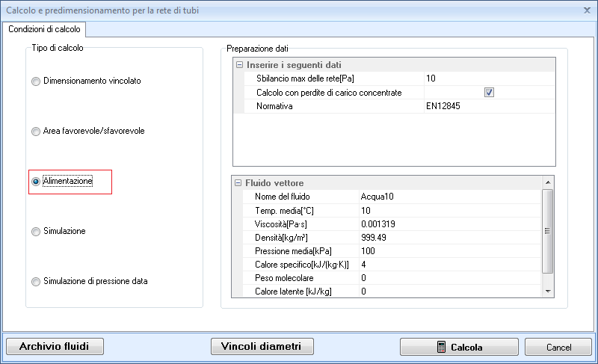Click the Vincoli diametri button
This screenshot has width=598, height=364.
(262, 346)
